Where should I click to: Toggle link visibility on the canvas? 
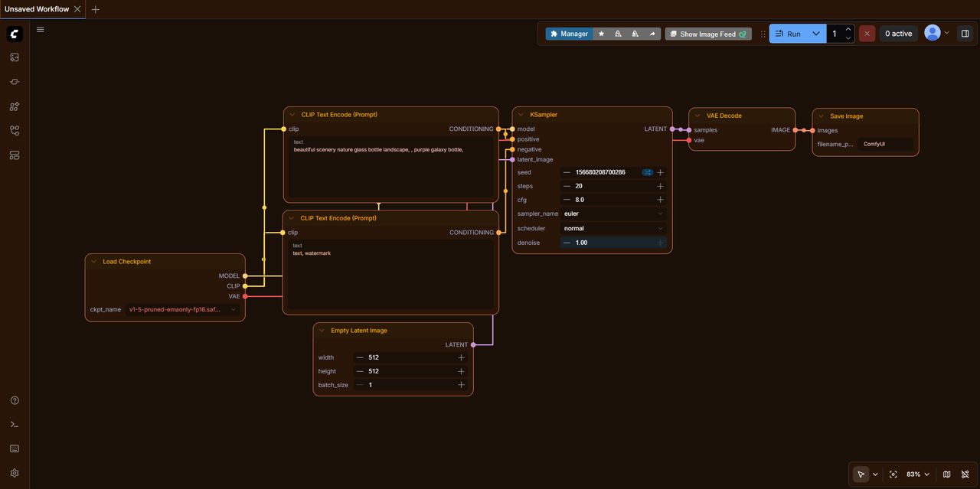(965, 474)
